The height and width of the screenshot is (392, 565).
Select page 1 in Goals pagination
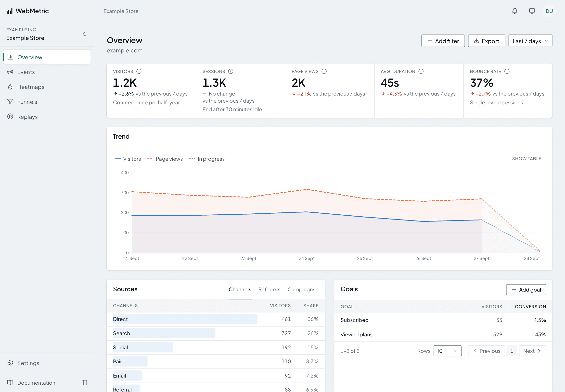[x=512, y=351]
